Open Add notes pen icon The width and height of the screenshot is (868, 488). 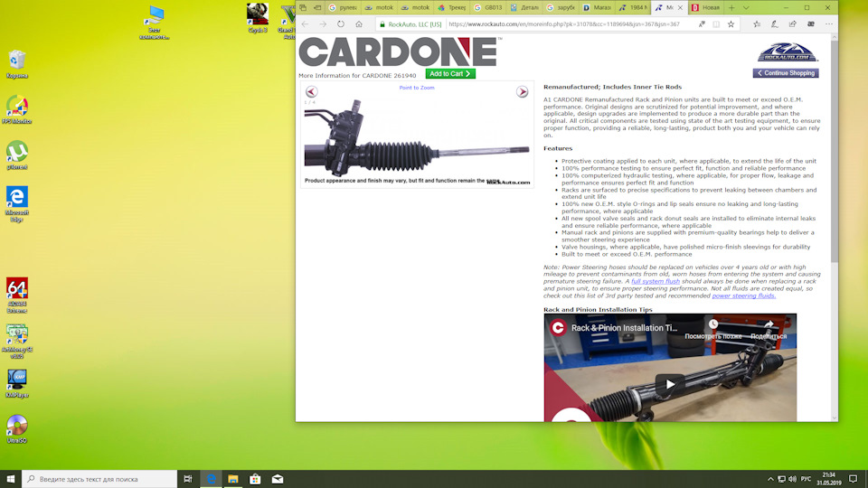[x=775, y=23]
